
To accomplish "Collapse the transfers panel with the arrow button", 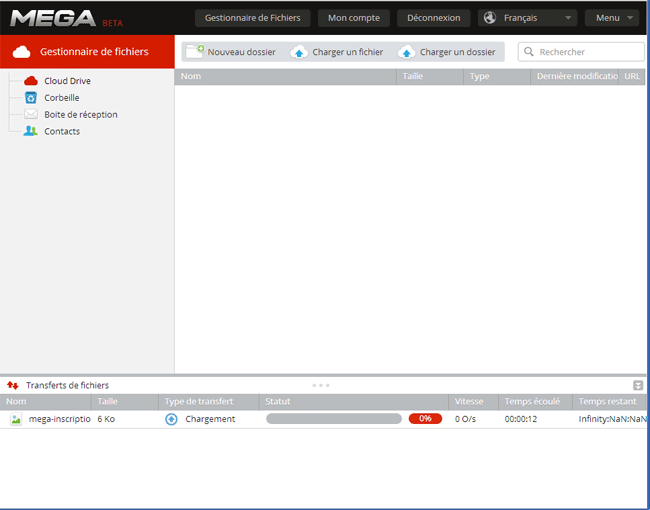I will coord(638,386).
